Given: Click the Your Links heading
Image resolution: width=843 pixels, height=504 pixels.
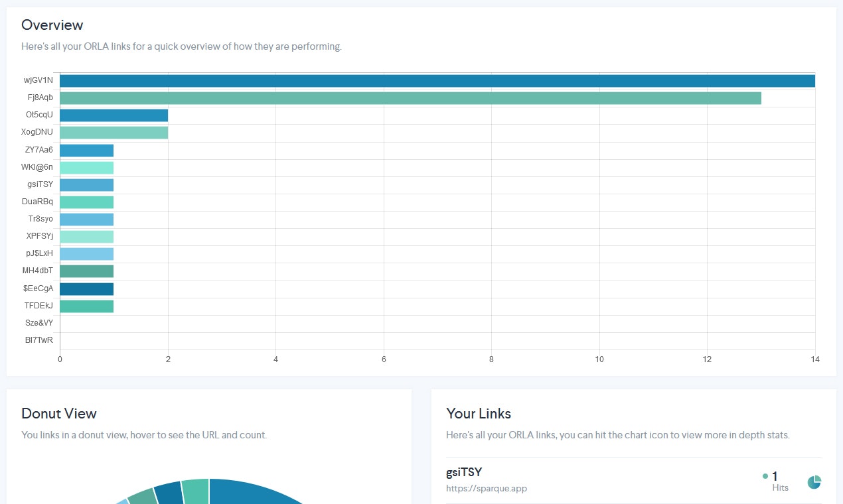Looking at the screenshot, I should [479, 414].
